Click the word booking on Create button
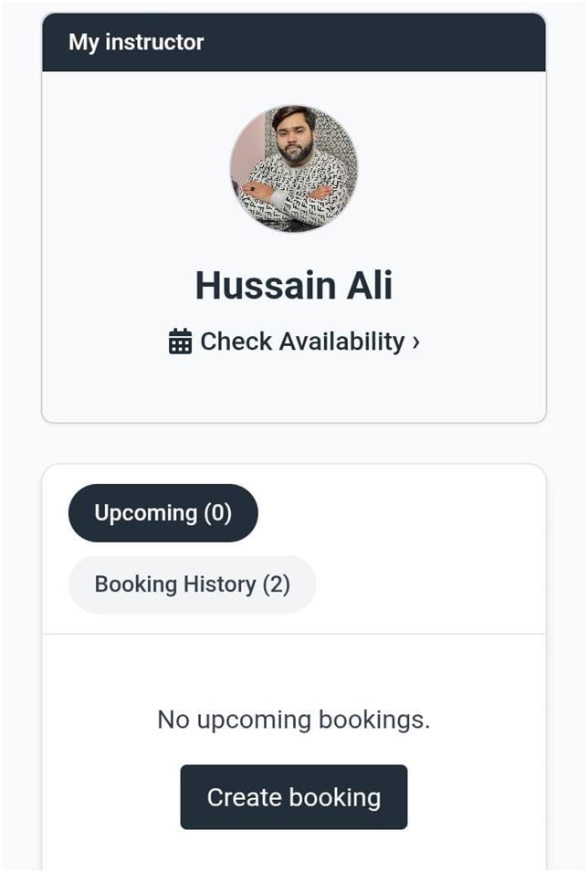The image size is (588, 872). click(x=335, y=797)
